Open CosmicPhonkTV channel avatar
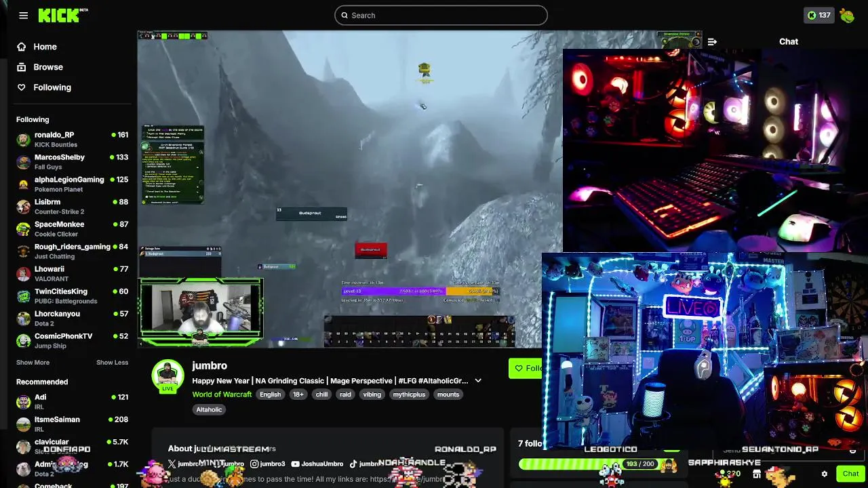 [24, 341]
